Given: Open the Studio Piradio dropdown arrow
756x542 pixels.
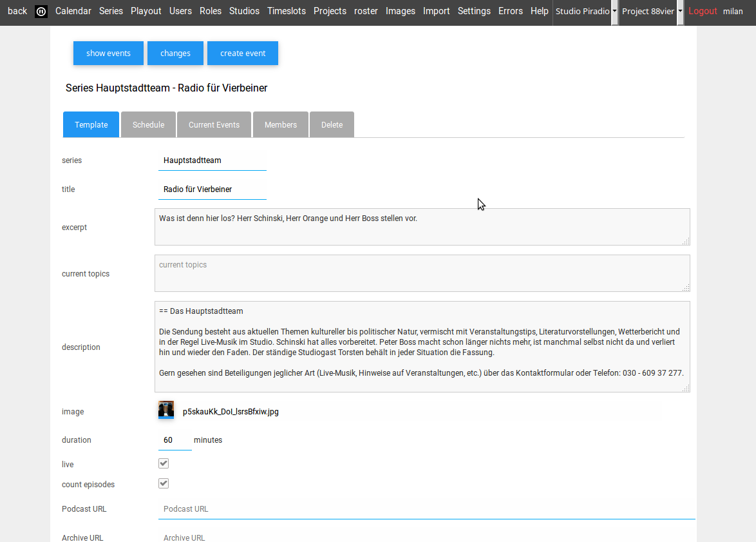Looking at the screenshot, I should (x=614, y=12).
